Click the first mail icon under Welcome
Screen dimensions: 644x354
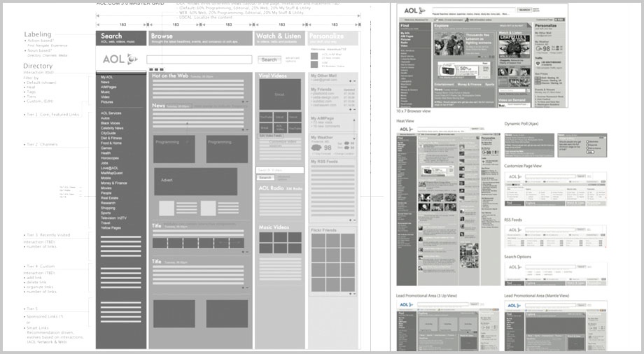click(x=313, y=58)
